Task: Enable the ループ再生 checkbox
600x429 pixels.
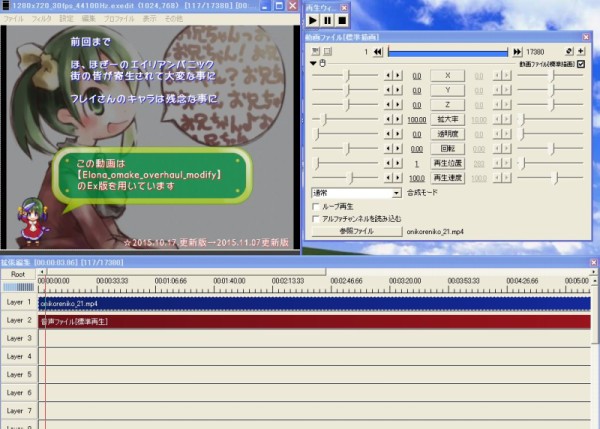Action: [x=316, y=207]
